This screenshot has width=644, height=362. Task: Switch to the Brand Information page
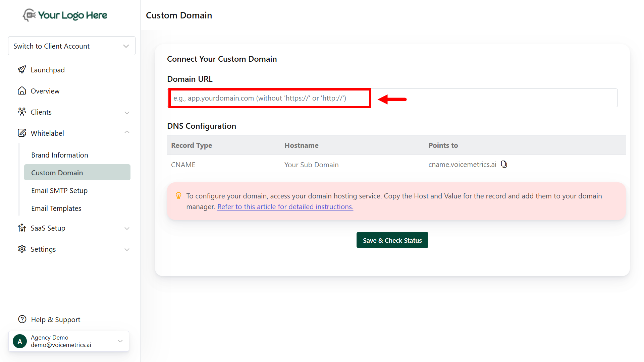coord(59,155)
